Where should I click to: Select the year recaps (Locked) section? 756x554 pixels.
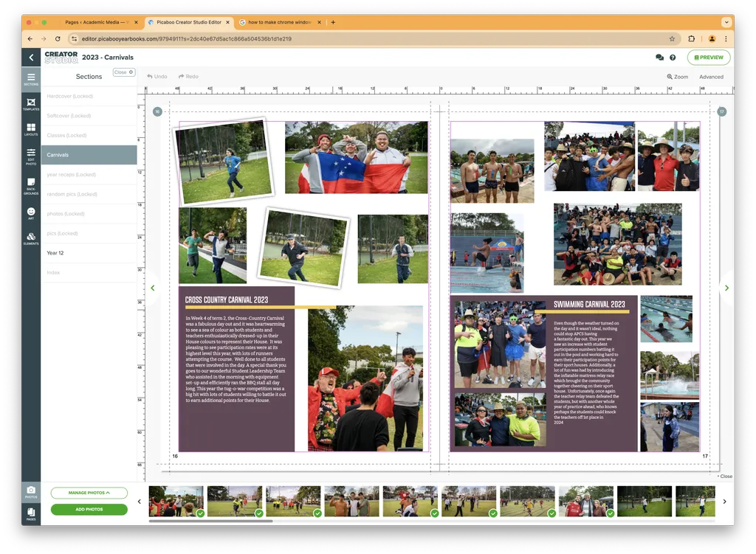point(89,174)
